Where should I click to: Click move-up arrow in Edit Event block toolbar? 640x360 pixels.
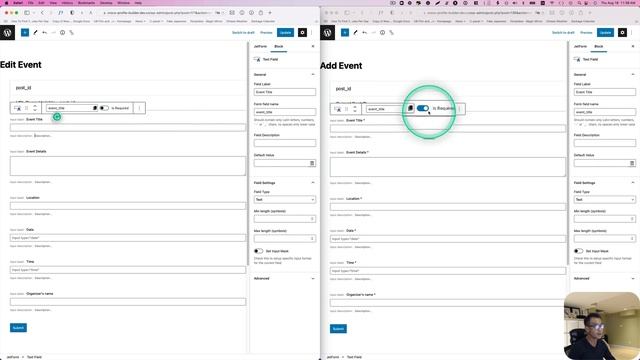[x=35, y=106]
